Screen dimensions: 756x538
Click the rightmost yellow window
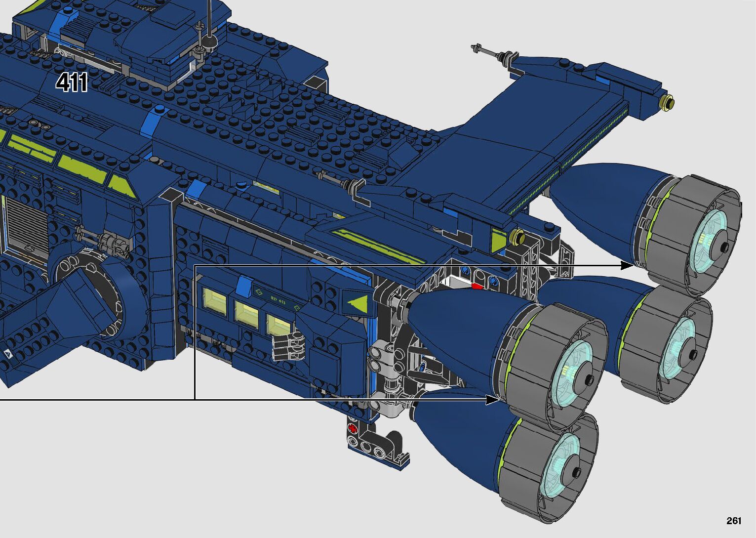pos(279,325)
